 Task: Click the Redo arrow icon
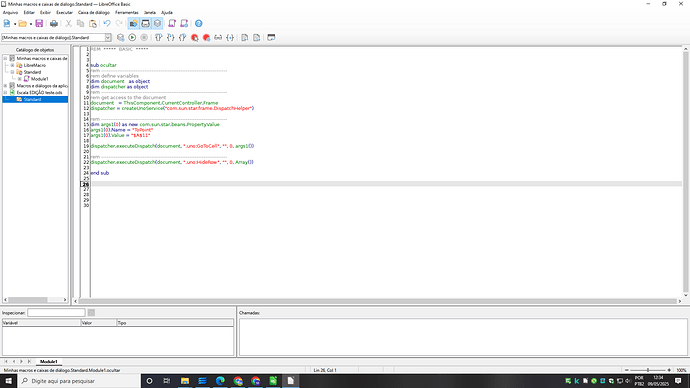tap(119, 24)
